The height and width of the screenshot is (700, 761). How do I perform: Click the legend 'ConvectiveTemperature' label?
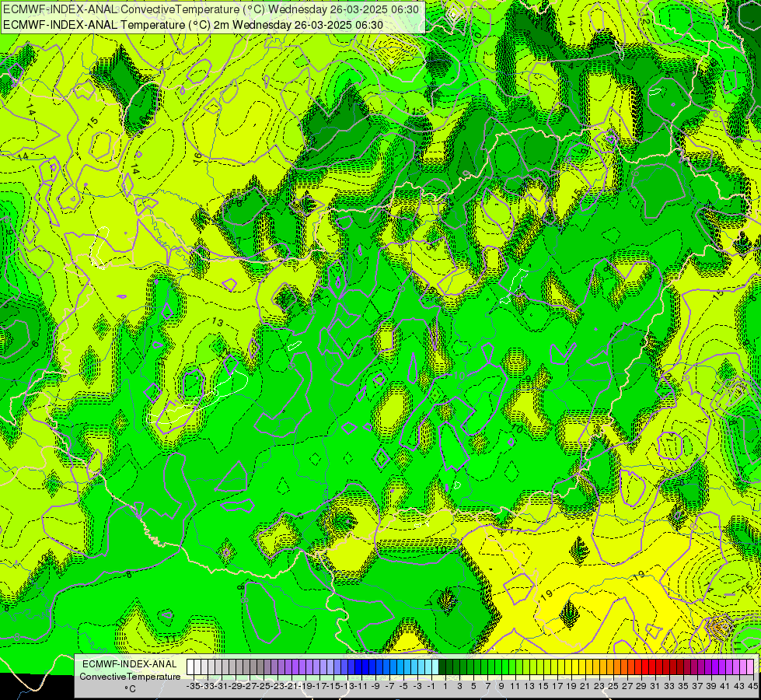pyautogui.click(x=130, y=677)
